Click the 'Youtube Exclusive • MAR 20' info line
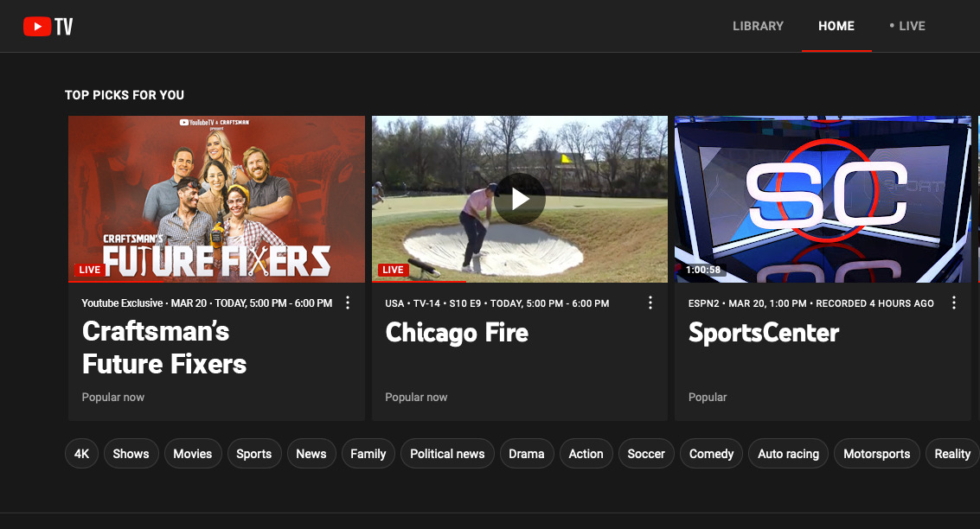Viewport: 980px width, 529px height. (x=207, y=303)
